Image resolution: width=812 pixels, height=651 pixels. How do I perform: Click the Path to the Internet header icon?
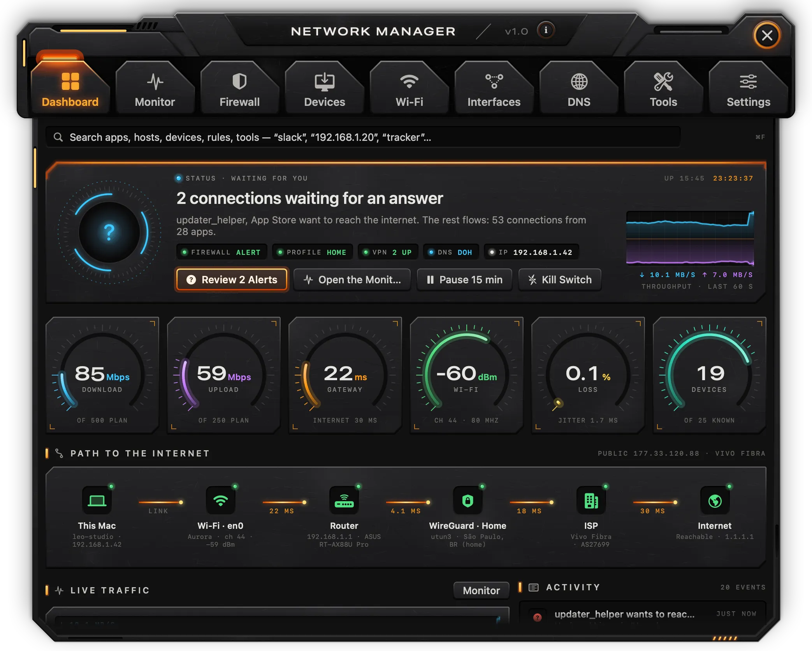[59, 453]
